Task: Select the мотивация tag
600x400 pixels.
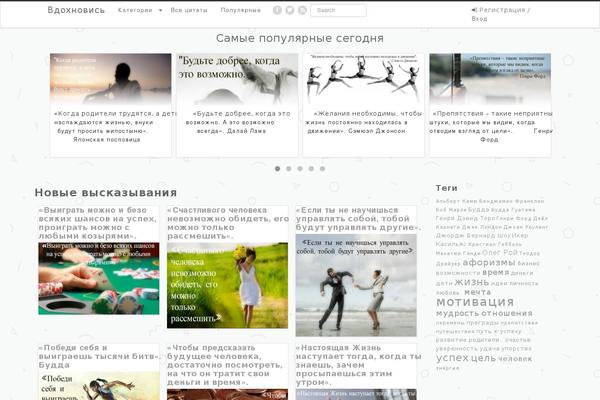Action: pos(475,302)
